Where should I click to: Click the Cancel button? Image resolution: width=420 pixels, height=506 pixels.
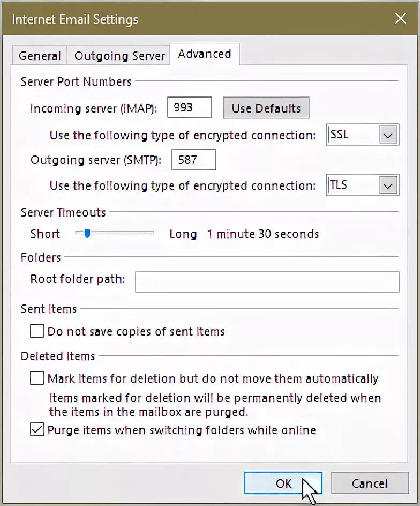370,483
